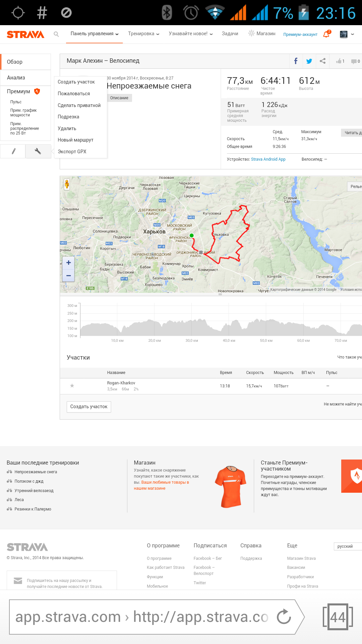The width and height of the screenshot is (362, 644).
Task: Open notifications bell icon
Action: (x=326, y=34)
